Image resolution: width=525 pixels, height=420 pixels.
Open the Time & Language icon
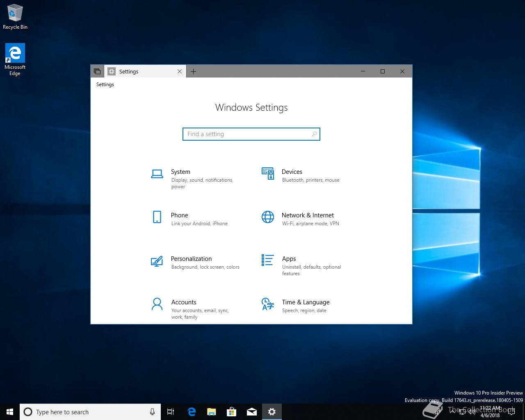pyautogui.click(x=267, y=304)
